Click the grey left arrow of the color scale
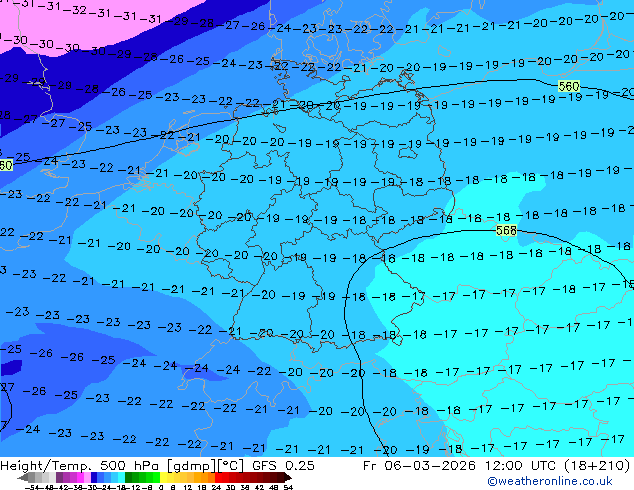This screenshot has height=490, width=634. pos(23,477)
